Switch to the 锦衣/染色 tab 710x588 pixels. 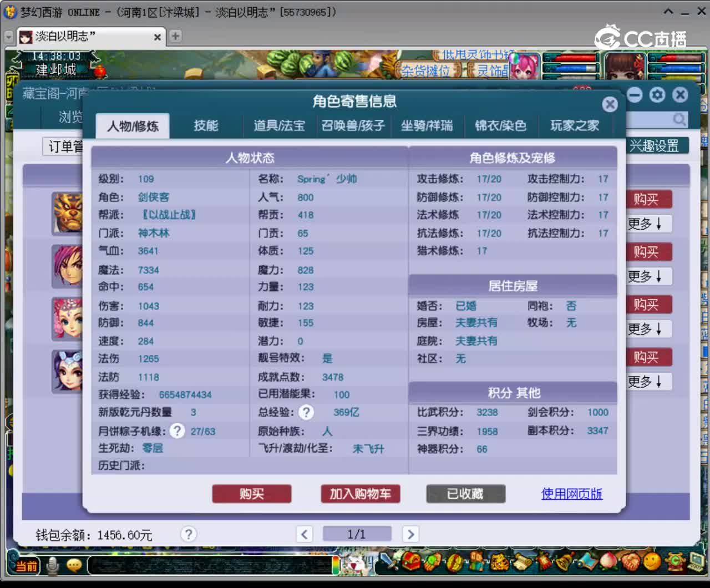click(x=500, y=126)
